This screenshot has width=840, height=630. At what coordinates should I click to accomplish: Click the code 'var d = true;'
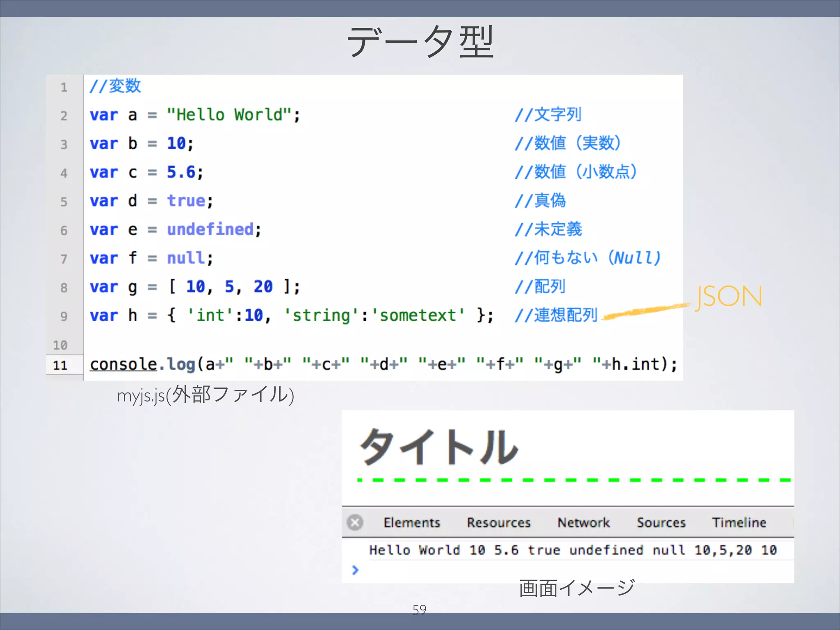152,201
